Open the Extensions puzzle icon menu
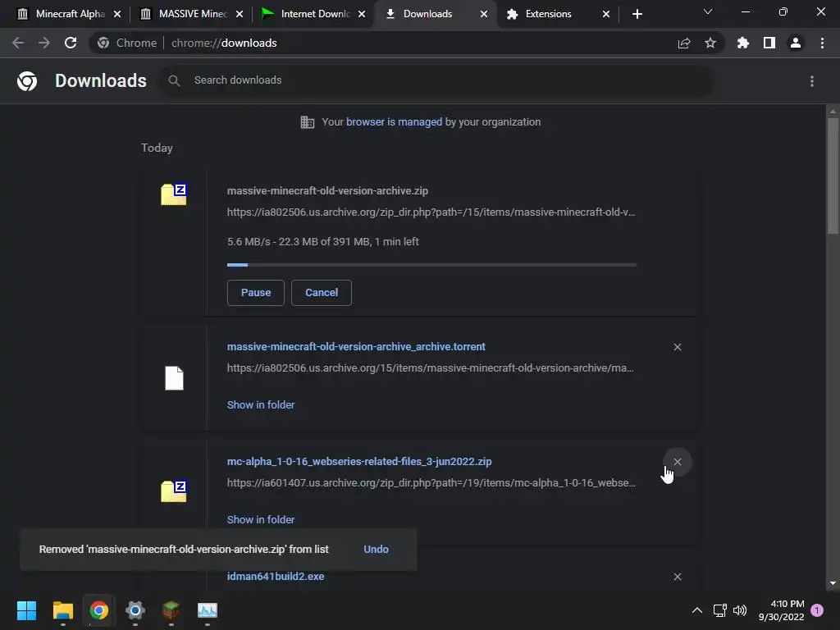 [x=743, y=43]
